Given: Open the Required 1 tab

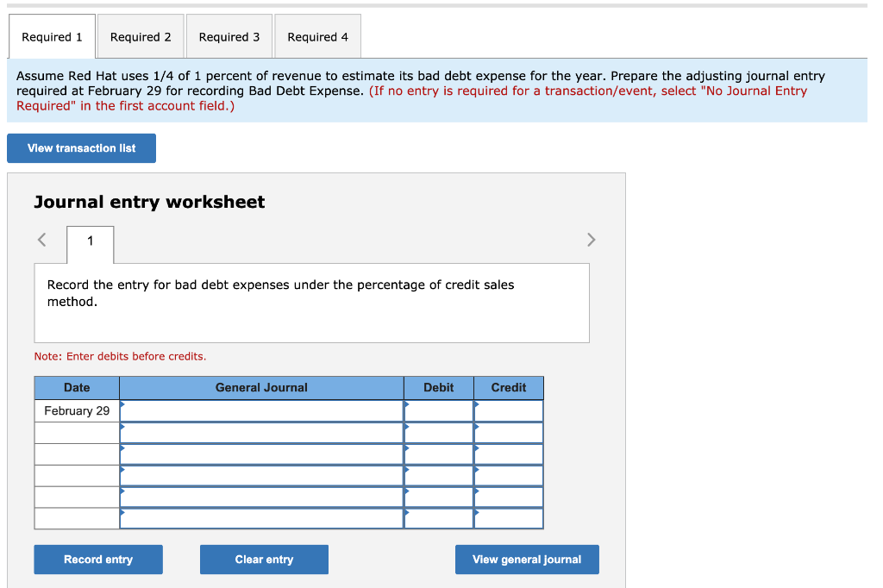Looking at the screenshot, I should pyautogui.click(x=52, y=36).
